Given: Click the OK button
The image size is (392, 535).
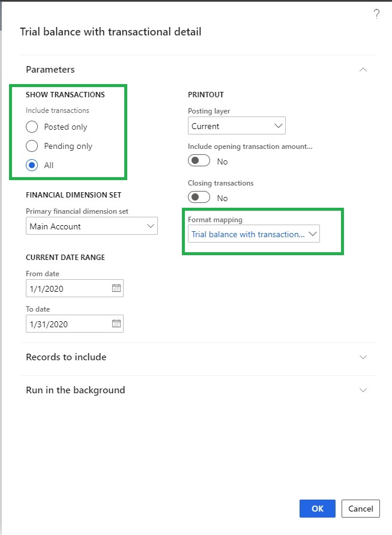Looking at the screenshot, I should tap(318, 509).
